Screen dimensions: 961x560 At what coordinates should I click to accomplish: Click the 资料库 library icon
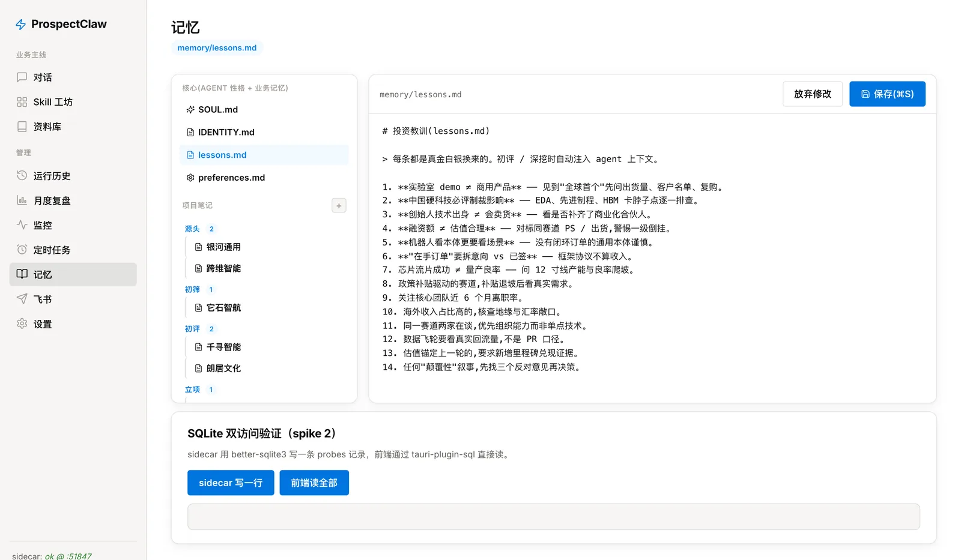point(22,127)
